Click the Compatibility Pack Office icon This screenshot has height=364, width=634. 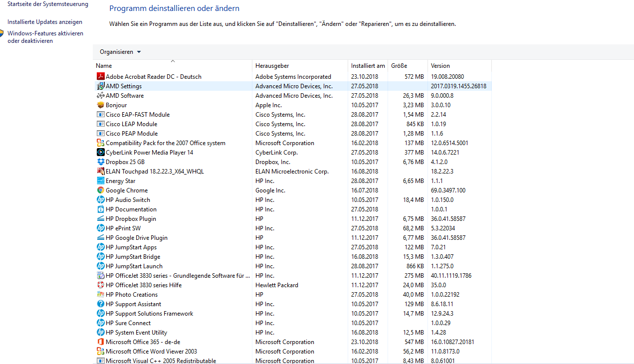pyautogui.click(x=100, y=143)
